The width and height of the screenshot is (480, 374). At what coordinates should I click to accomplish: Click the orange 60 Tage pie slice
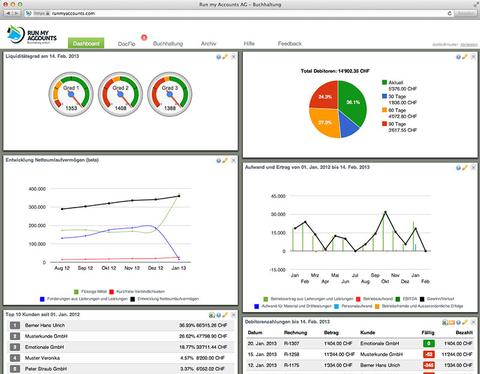pos(324,123)
